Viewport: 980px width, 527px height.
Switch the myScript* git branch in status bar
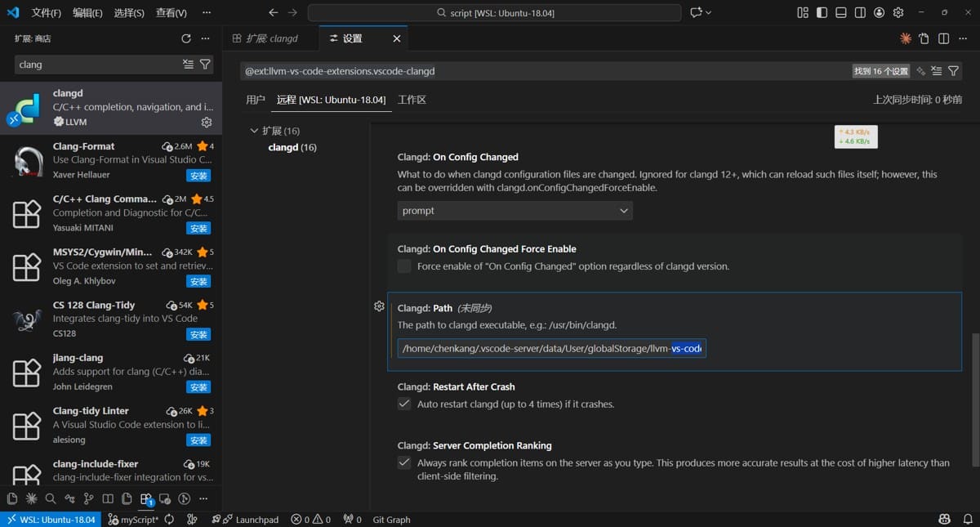tap(134, 520)
